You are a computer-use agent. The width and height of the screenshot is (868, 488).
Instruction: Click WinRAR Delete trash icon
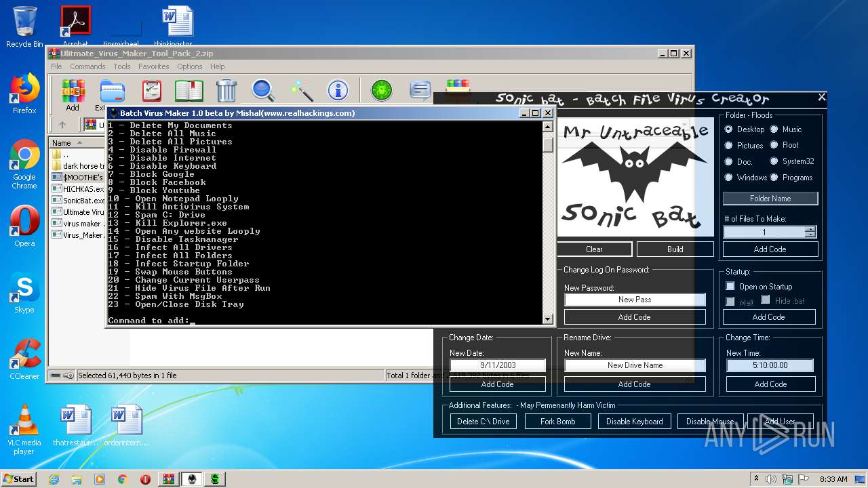click(226, 90)
